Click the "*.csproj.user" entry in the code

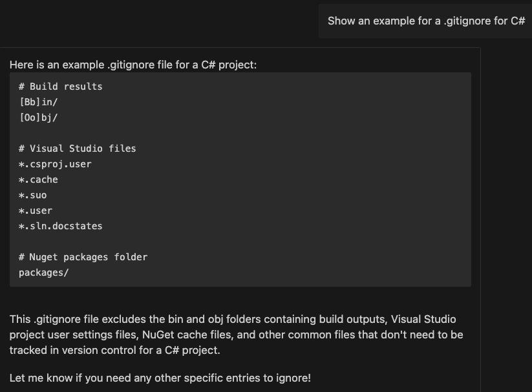coord(55,164)
